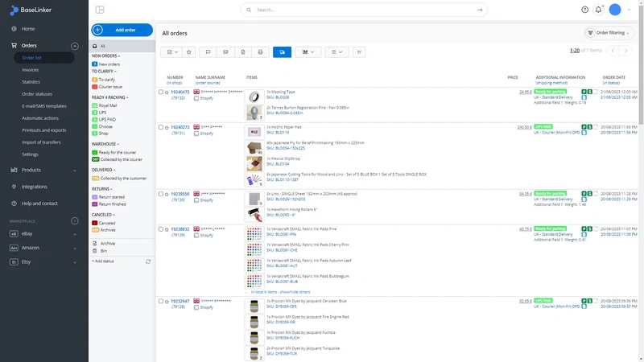Viewport: 644px width, 362px height.
Task: Star order 19240273
Action: coord(167,128)
